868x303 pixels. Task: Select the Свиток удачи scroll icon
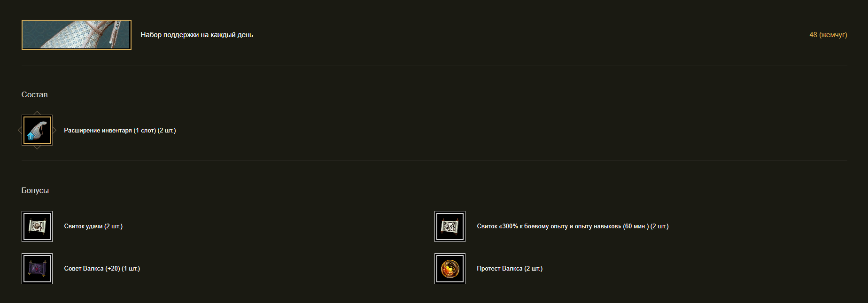[37, 226]
